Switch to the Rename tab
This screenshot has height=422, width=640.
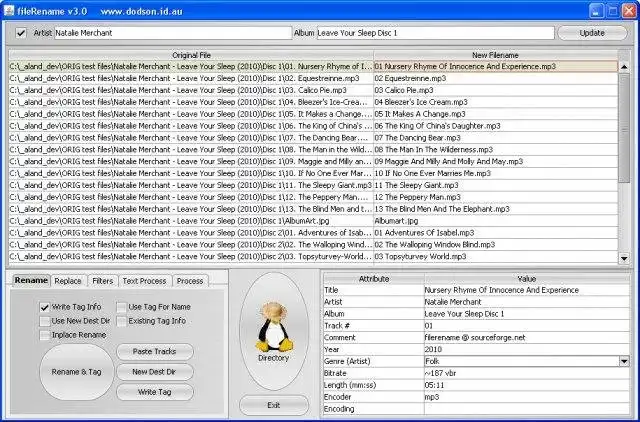click(31, 280)
